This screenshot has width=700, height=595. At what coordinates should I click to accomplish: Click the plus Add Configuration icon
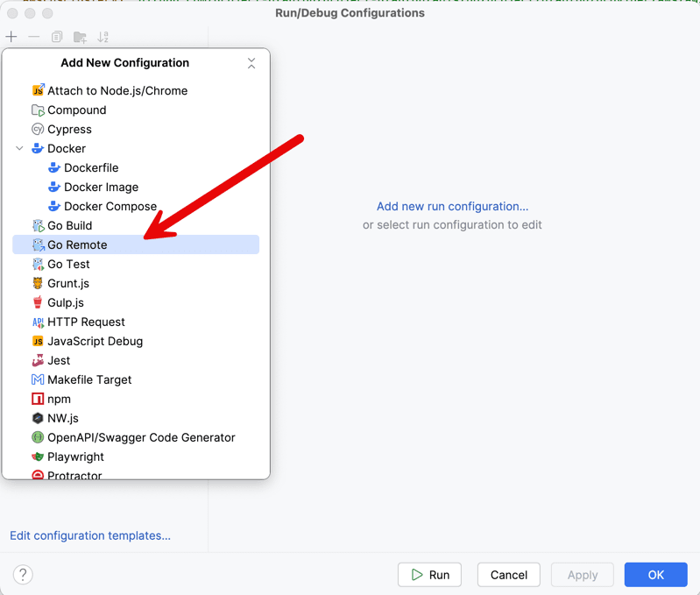pos(11,37)
